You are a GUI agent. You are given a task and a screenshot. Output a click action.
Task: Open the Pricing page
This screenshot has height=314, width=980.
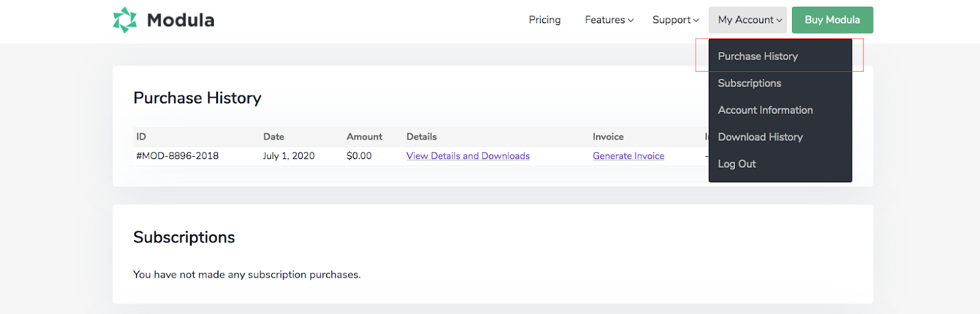545,20
